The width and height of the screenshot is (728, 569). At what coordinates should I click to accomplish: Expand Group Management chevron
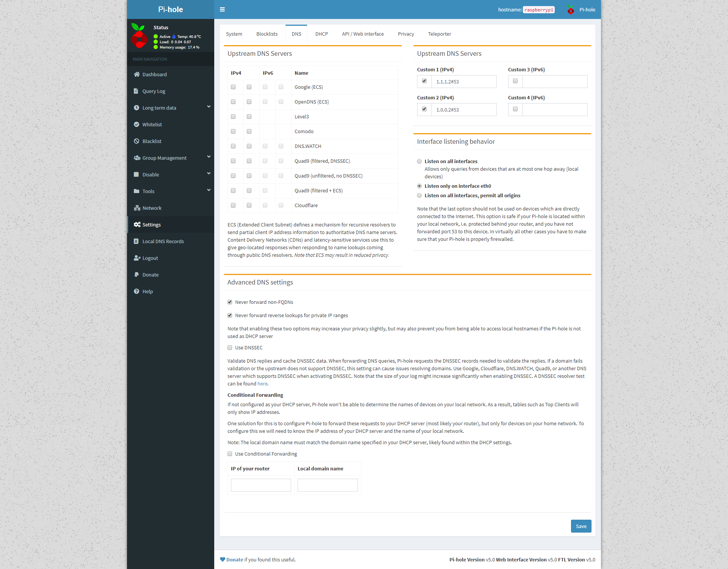(209, 157)
